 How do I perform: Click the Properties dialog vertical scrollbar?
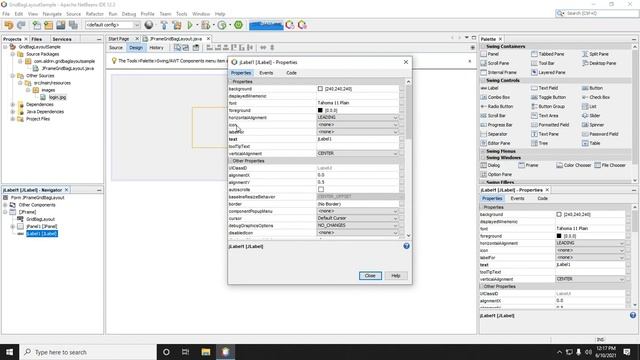(x=409, y=159)
